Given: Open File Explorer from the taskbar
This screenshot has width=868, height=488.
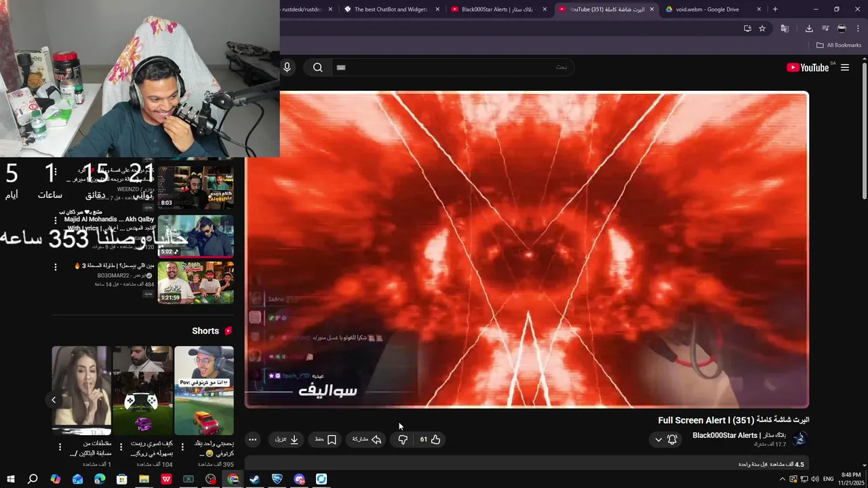Looking at the screenshot, I should click(144, 479).
